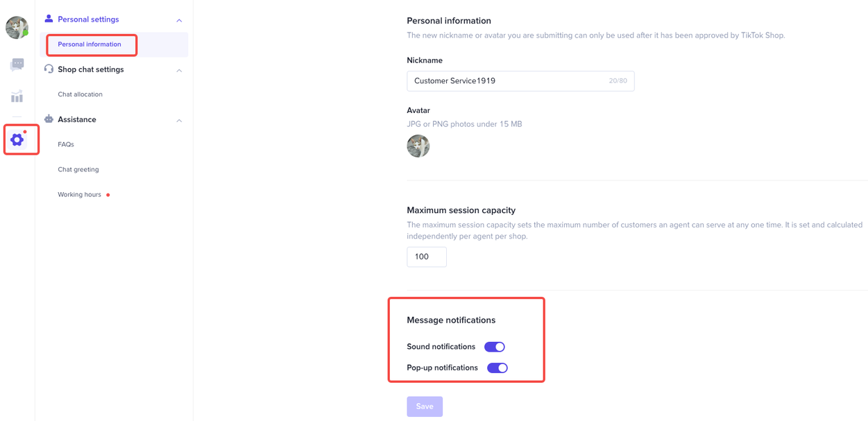Open Working hours settings
The height and width of the screenshot is (421, 868).
tap(80, 195)
